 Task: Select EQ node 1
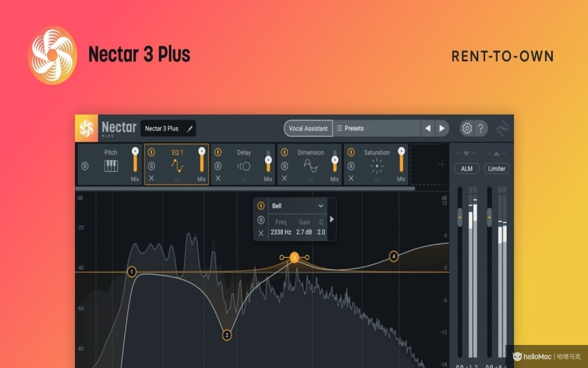[132, 272]
